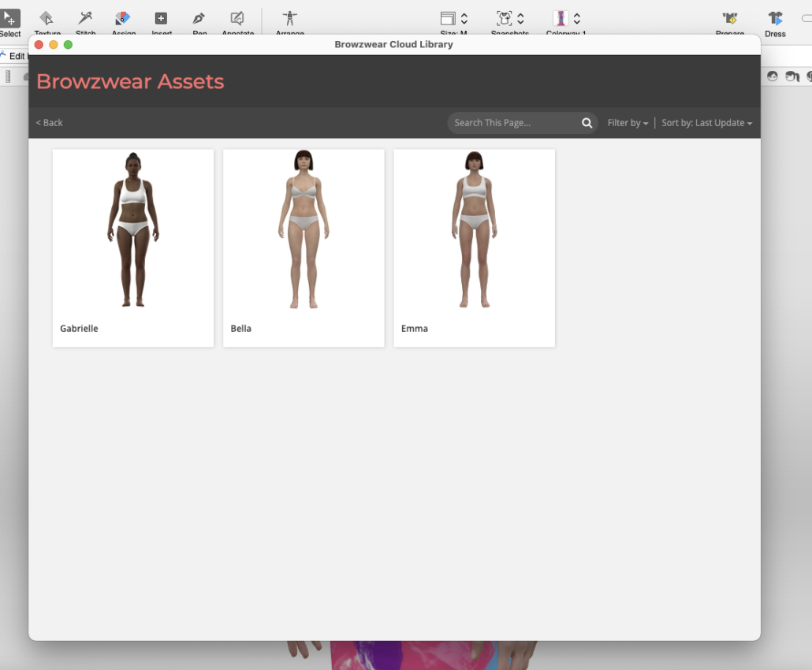
Task: Go back using the Back link
Action: [50, 123]
